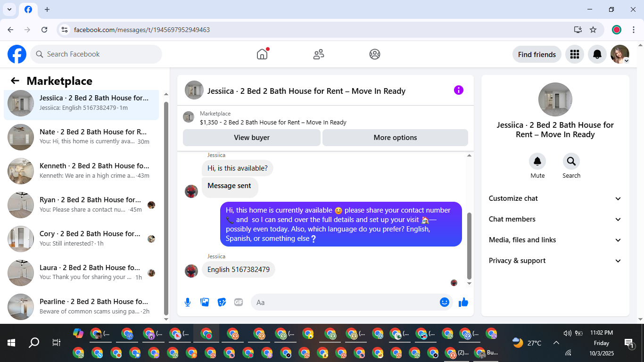This screenshot has height=362, width=644.
Task: Expand the Chat members section
Action: coord(555,219)
